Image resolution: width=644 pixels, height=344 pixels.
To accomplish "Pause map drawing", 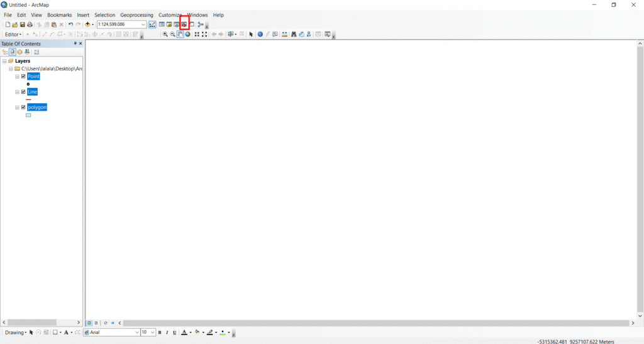I will 113,323.
